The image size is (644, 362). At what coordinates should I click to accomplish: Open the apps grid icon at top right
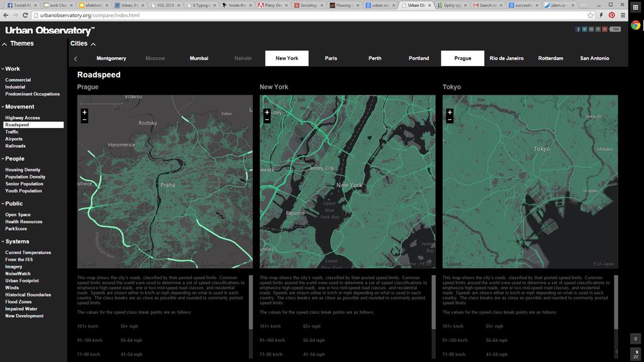(635, 7)
